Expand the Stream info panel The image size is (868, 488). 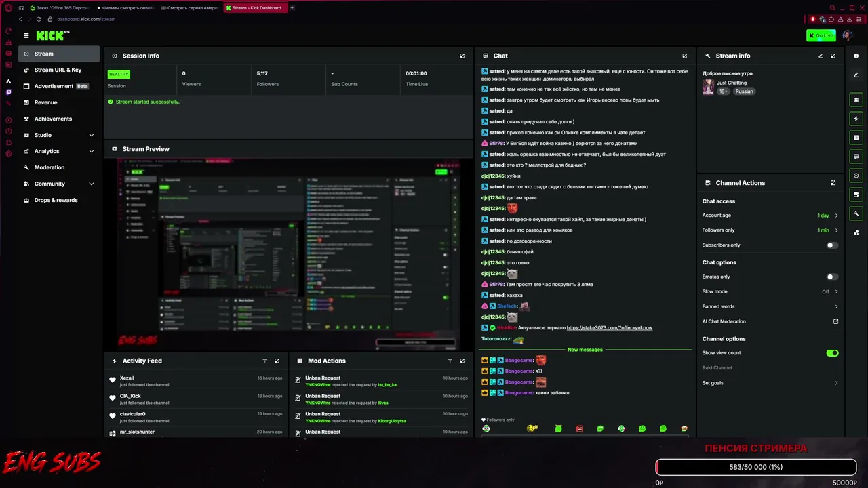[833, 56]
